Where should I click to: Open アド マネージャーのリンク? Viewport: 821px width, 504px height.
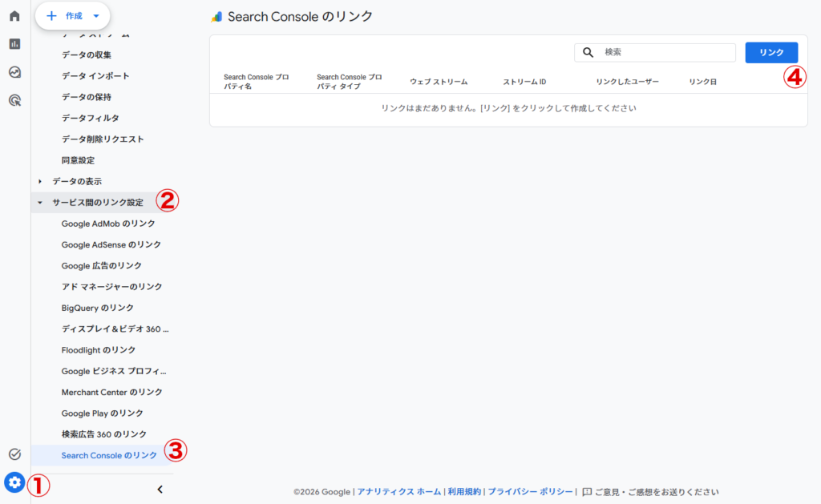(x=111, y=287)
